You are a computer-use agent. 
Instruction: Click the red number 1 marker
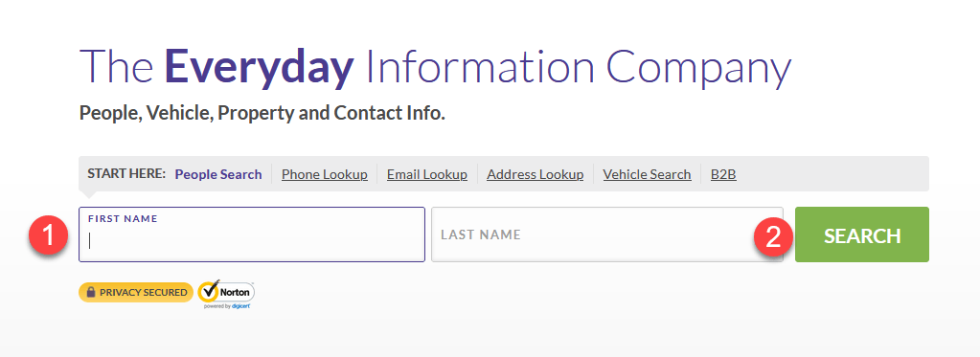pyautogui.click(x=49, y=236)
